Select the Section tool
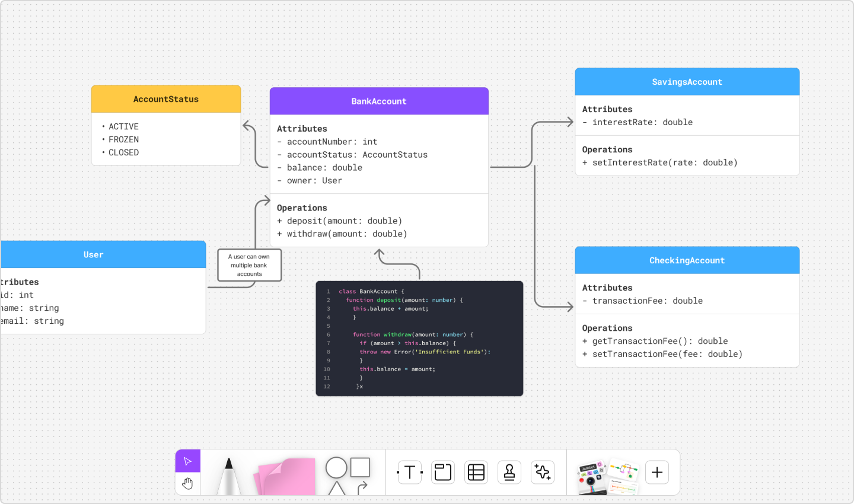This screenshot has width=854, height=504. (x=442, y=472)
